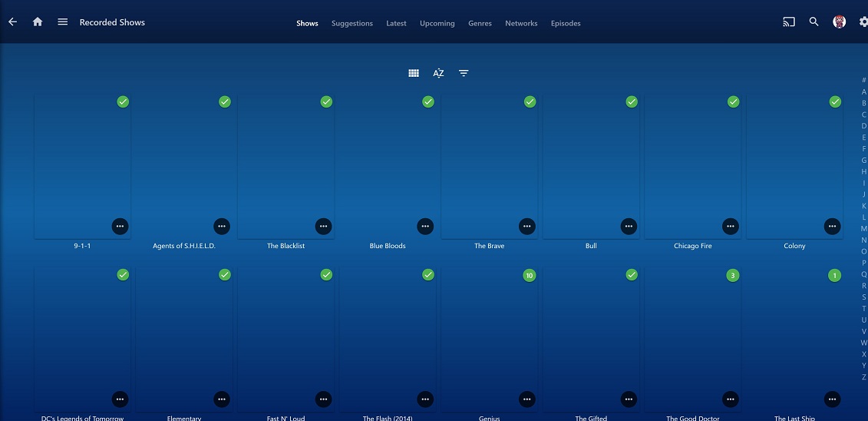Open more options for Chicago Fire
Image resolution: width=868 pixels, height=421 pixels.
[x=731, y=226]
